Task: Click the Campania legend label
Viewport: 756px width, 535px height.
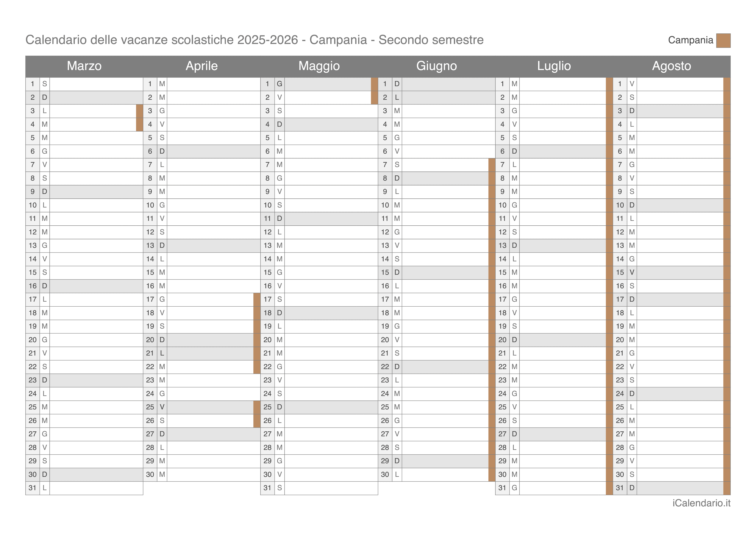Action: [x=690, y=40]
